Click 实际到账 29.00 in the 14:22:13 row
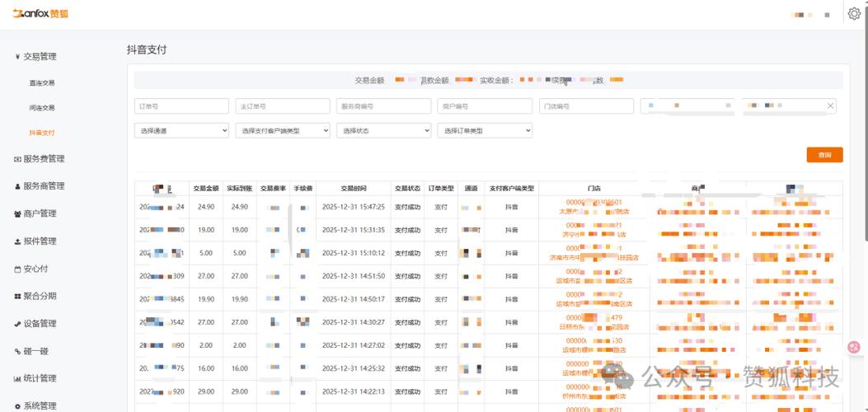Viewport: 868px width, 412px height. pos(240,391)
